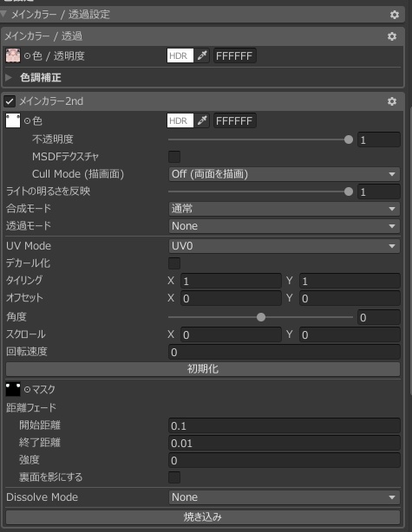Open the Cull Mode (描画面) dropdown

pos(284,174)
